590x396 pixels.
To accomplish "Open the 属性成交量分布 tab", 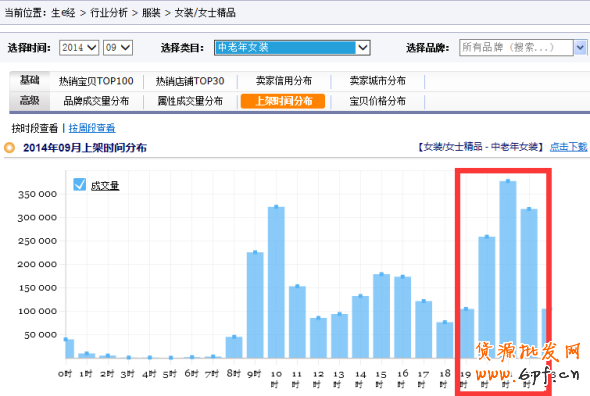I will (190, 101).
